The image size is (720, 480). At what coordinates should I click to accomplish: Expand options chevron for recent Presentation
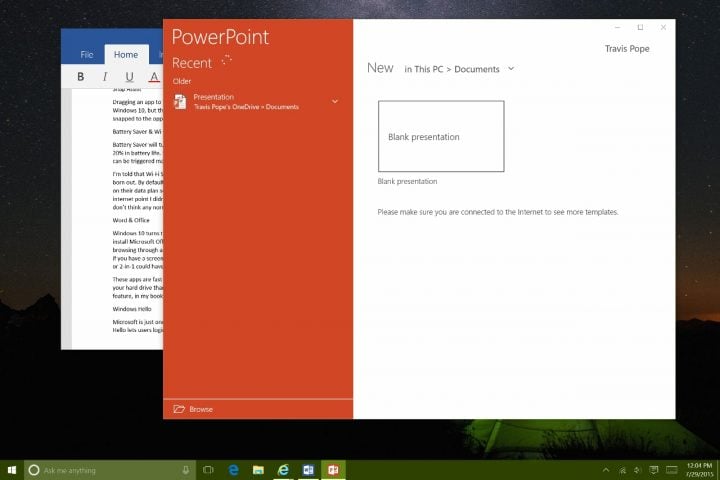click(335, 102)
